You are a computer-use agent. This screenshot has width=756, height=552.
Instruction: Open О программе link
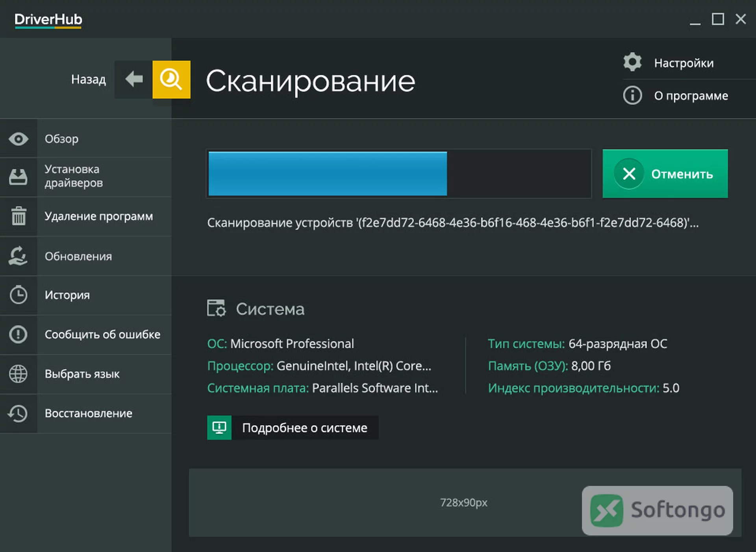coord(691,96)
